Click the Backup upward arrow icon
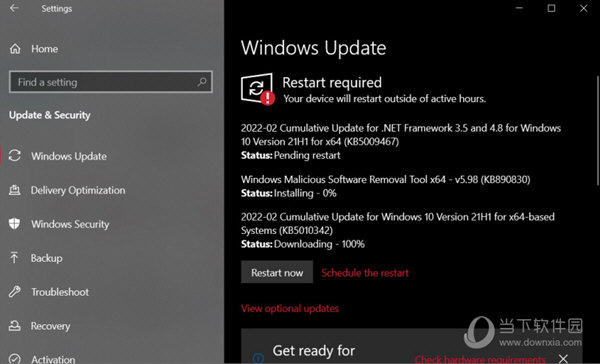This screenshot has width=600, height=364. point(14,258)
